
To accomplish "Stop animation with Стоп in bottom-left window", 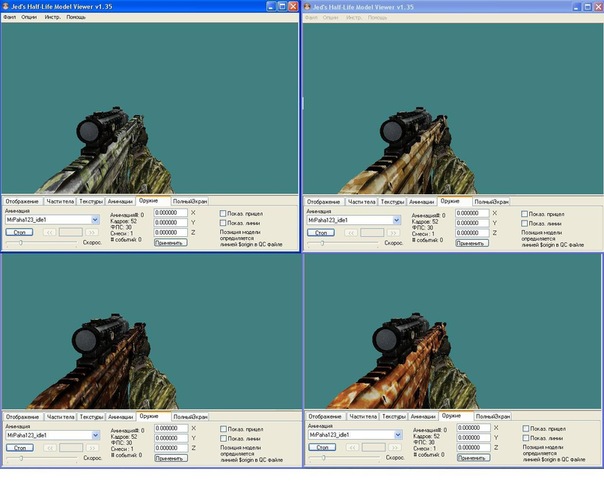I will 20,448.
